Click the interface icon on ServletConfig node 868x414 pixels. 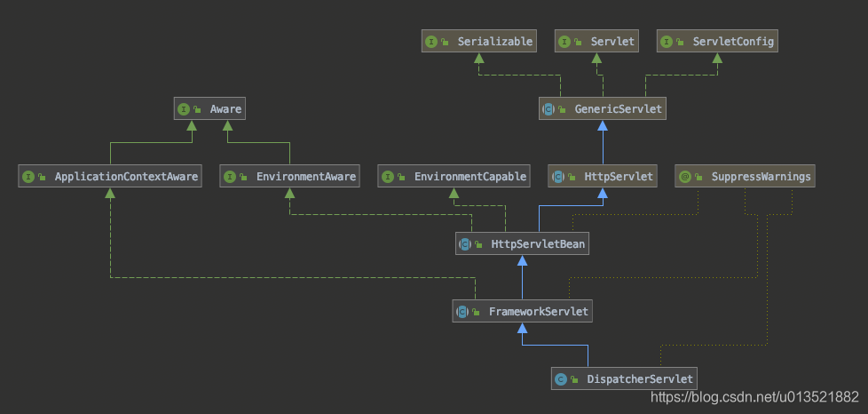666,42
